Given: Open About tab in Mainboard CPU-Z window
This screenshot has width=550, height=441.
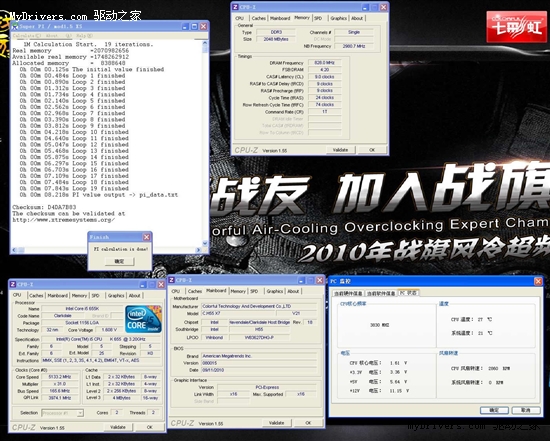Looking at the screenshot, I should (293, 291).
